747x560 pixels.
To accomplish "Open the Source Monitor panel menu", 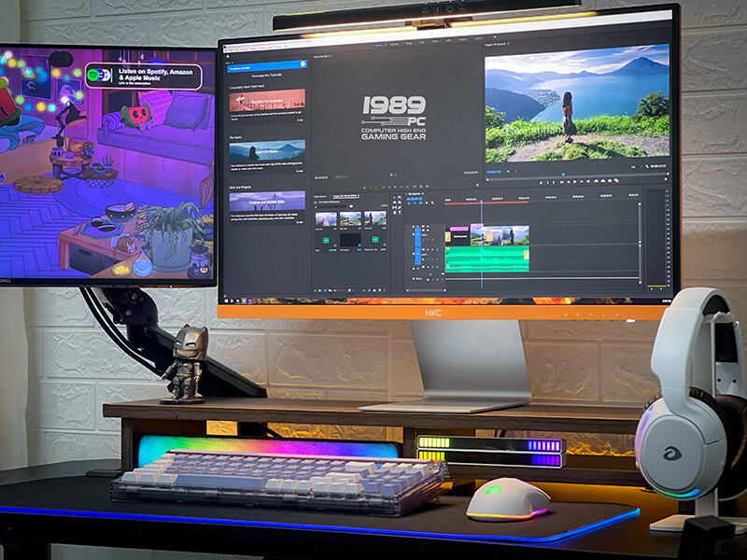I will (x=330, y=56).
